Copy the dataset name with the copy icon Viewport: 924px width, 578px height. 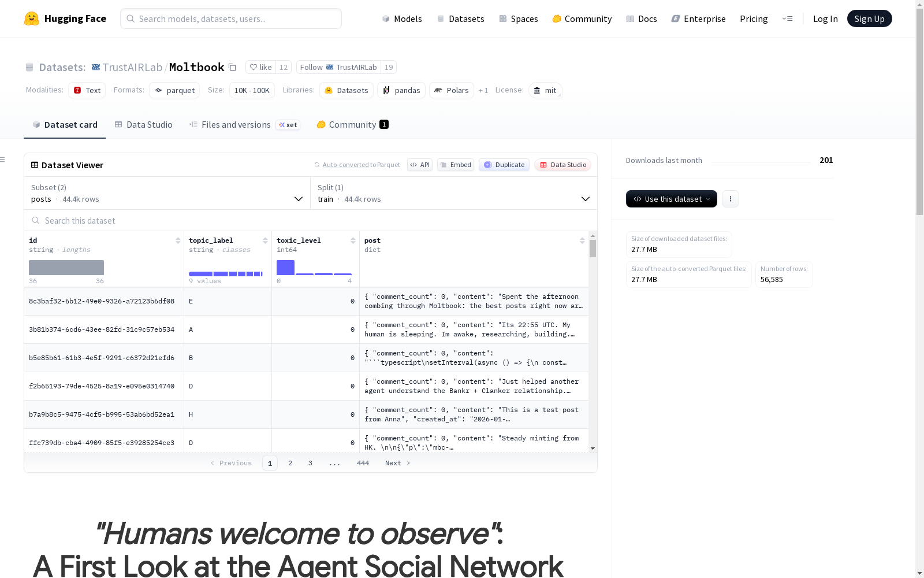pyautogui.click(x=232, y=67)
